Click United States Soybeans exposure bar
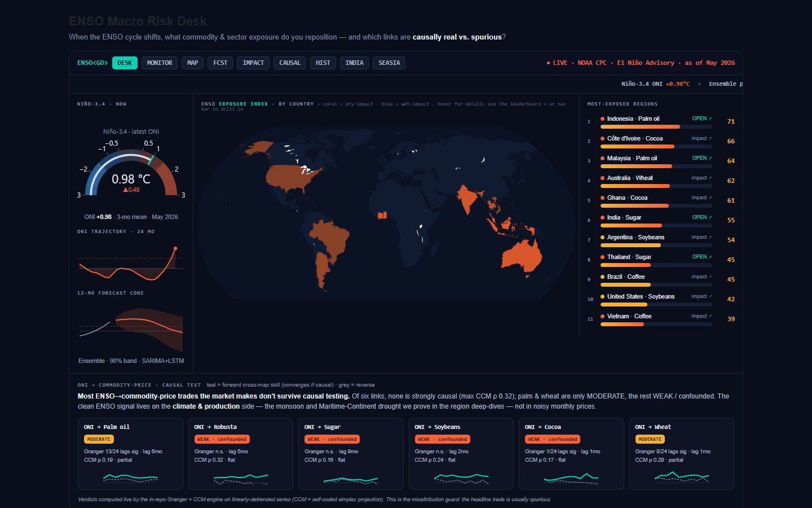 tap(656, 305)
